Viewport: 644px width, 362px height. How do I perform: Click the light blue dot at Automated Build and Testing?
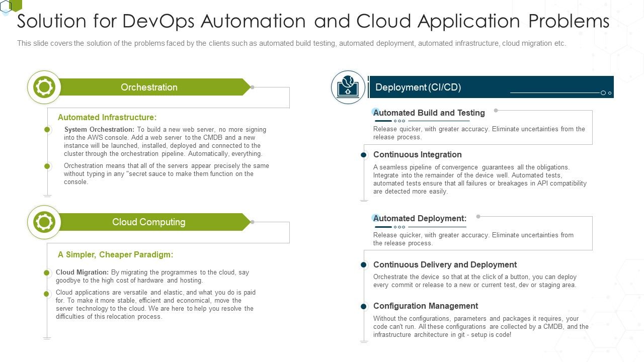[x=375, y=112]
